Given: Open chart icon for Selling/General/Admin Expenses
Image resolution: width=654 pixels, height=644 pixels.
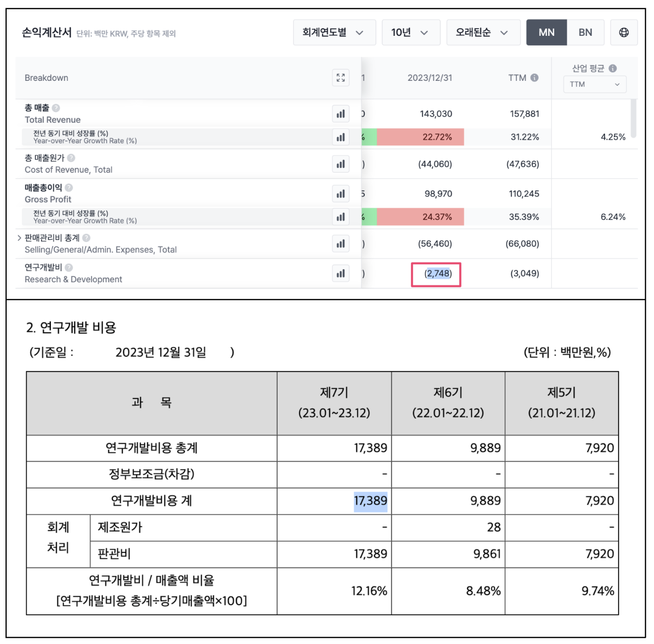Looking at the screenshot, I should click(341, 244).
